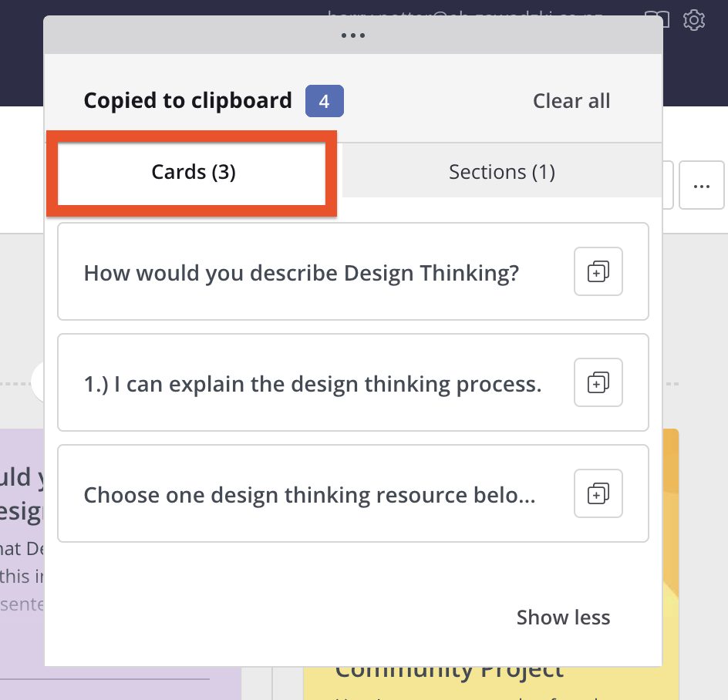Click the clipboard count badge 4
This screenshot has height=700, width=728.
(324, 101)
